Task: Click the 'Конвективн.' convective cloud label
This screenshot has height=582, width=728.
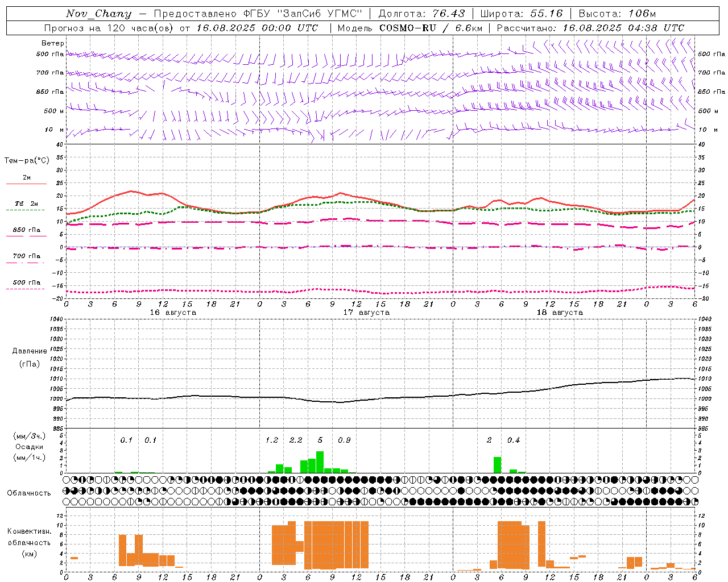Action: point(29,531)
